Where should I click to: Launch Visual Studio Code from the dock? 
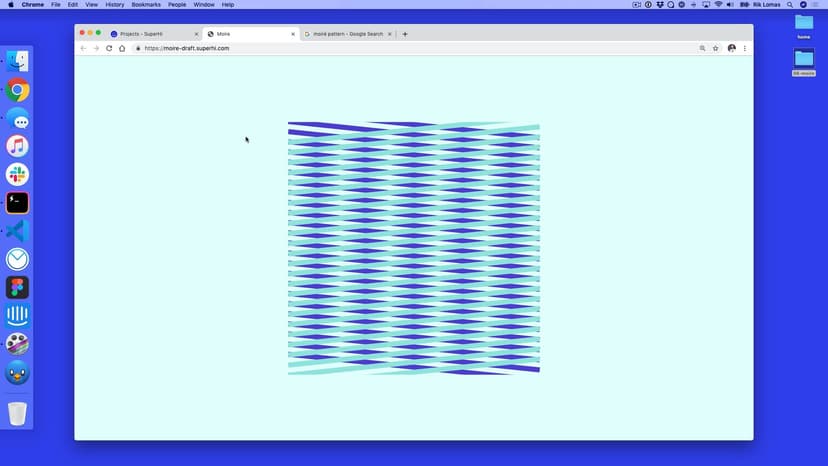(x=17, y=231)
